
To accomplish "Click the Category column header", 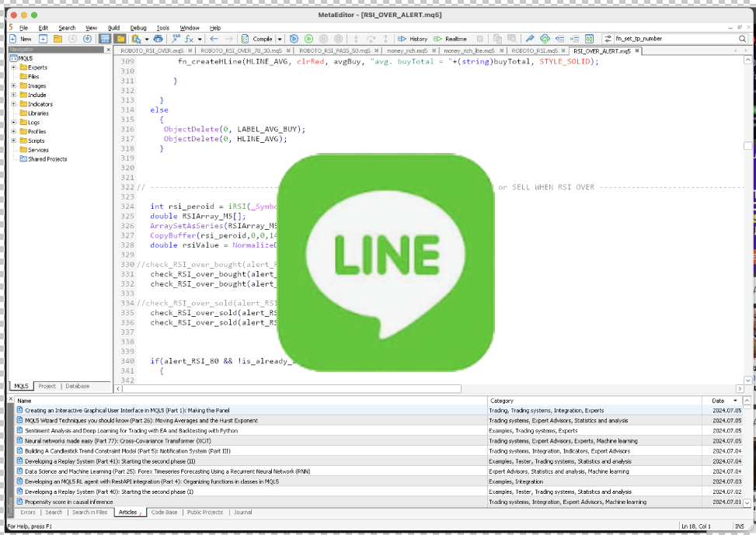I will (594, 401).
